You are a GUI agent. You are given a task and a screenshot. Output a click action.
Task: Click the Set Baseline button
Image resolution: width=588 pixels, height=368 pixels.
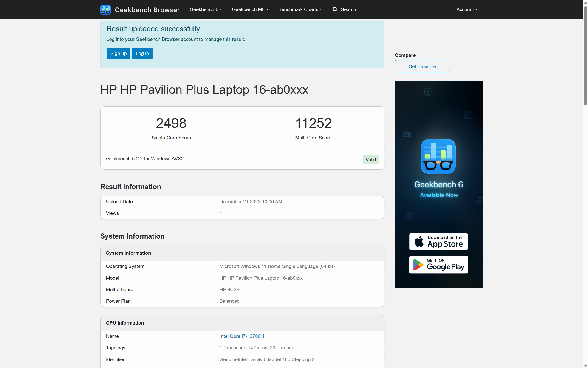422,66
